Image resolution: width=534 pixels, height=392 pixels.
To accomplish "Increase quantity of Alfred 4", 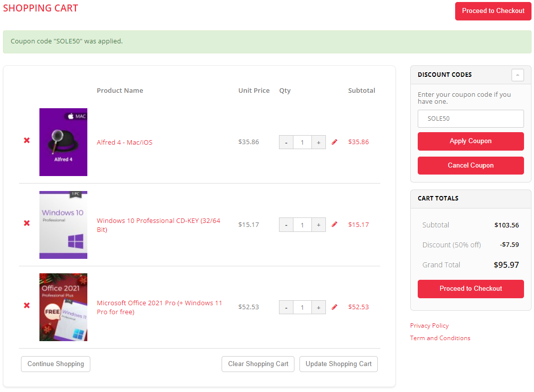I will click(x=318, y=142).
